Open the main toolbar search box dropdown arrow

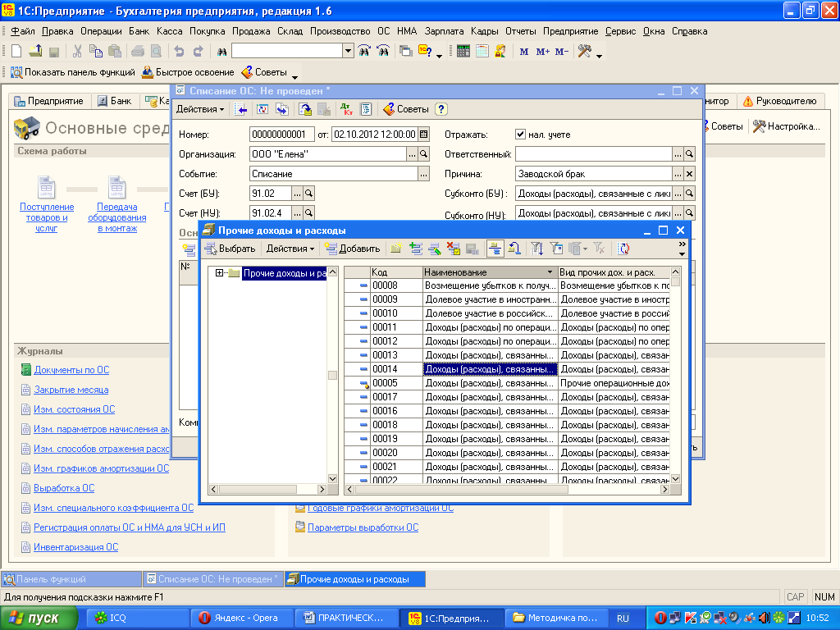(348, 52)
